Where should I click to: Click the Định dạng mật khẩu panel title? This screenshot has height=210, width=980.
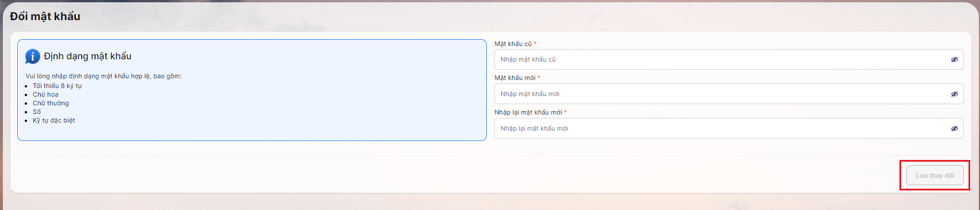click(x=87, y=56)
